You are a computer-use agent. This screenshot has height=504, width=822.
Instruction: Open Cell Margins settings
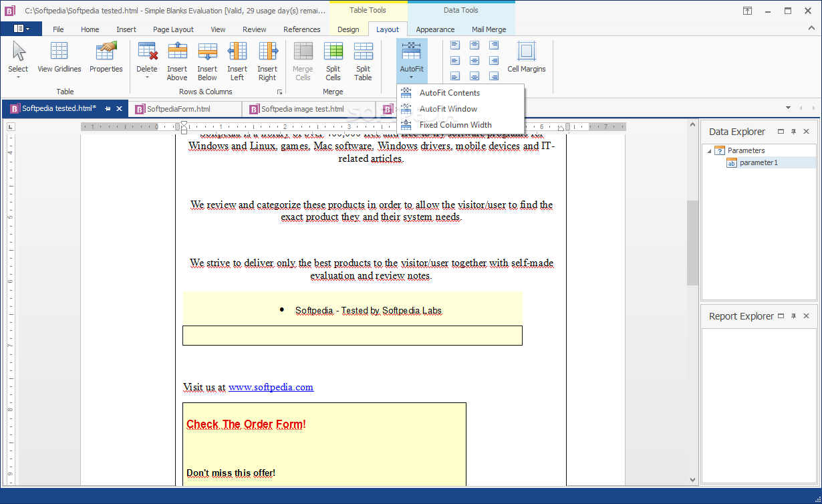pos(527,57)
